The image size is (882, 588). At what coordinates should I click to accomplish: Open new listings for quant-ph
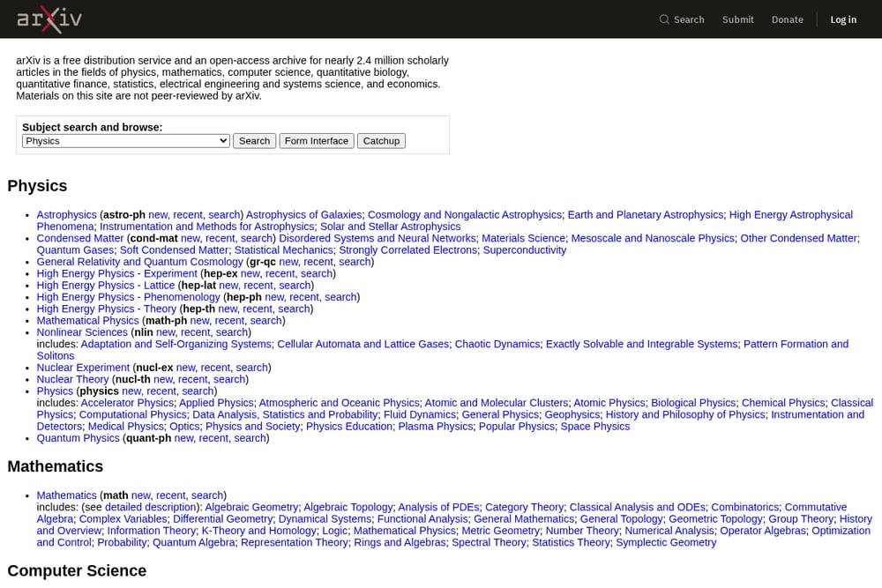(x=183, y=438)
